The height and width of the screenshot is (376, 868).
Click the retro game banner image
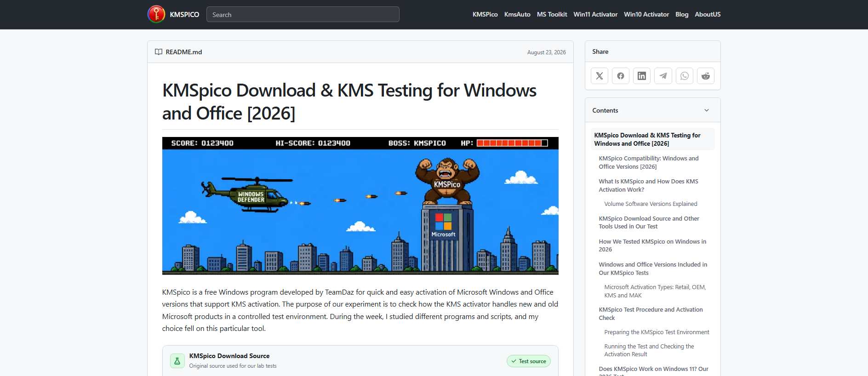[360, 206]
